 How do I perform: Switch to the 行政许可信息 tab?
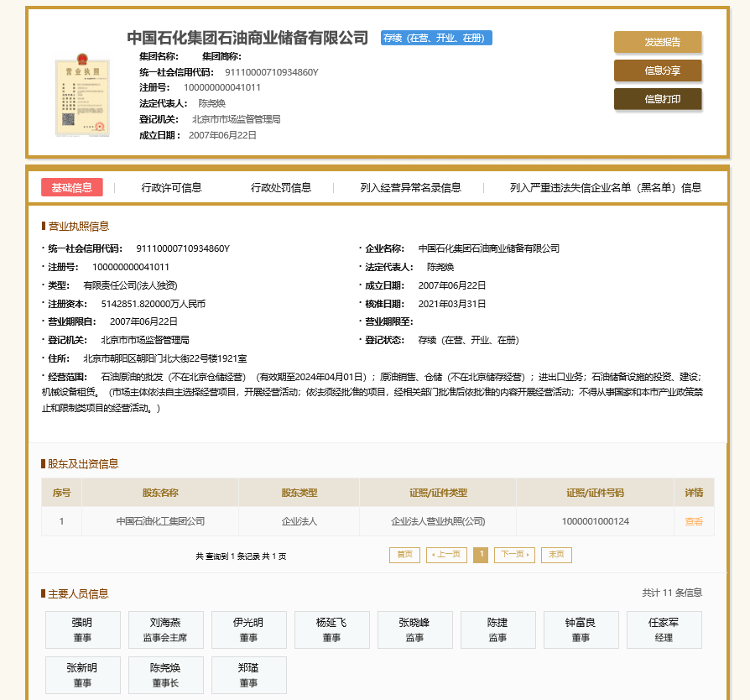(x=171, y=187)
